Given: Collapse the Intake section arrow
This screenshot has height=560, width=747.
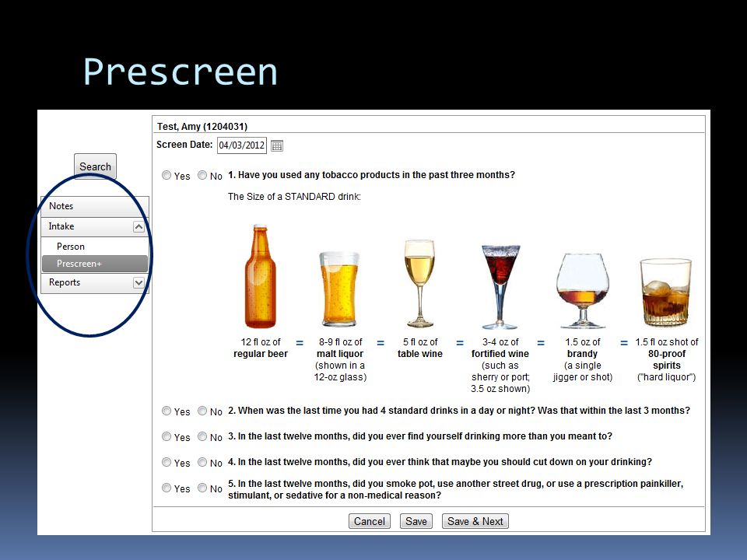Looking at the screenshot, I should point(139,226).
